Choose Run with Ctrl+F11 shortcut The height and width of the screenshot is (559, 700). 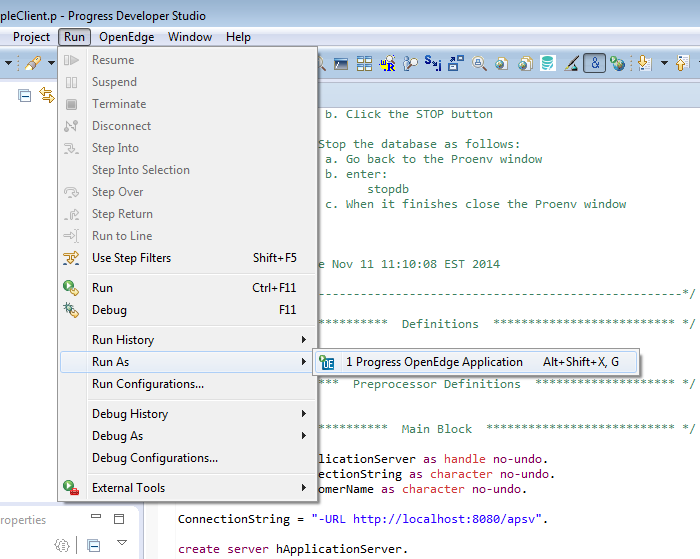point(188,288)
